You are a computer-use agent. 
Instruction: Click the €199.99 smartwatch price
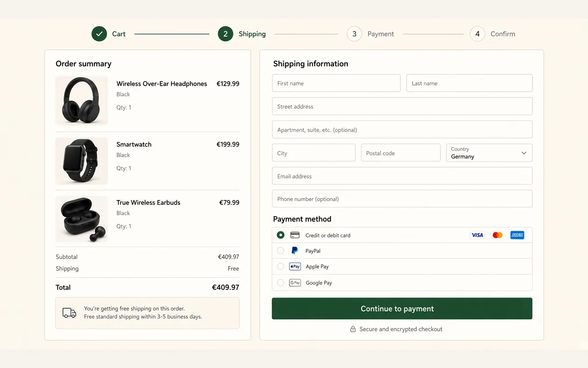[x=228, y=144]
